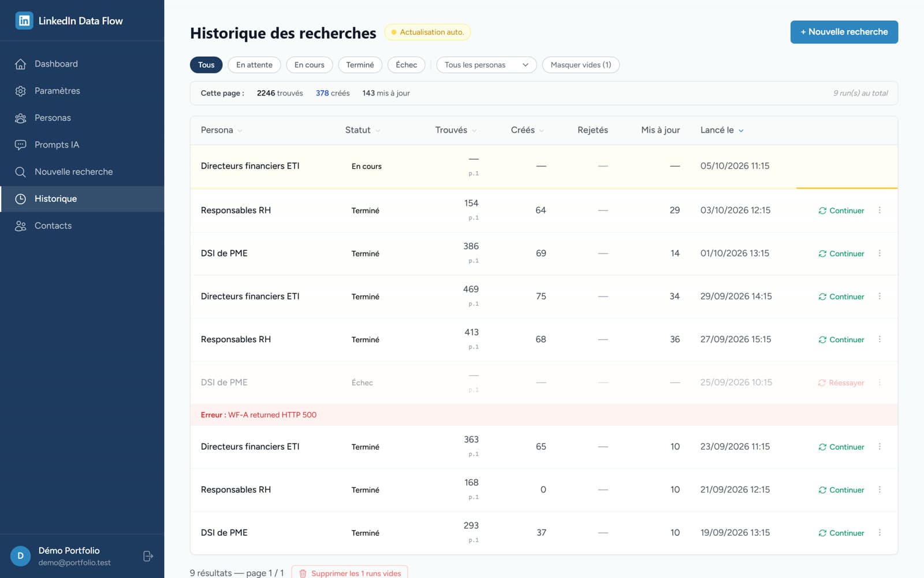Sort the table by Lancé le column
Viewport: 924px width, 578px height.
(x=722, y=130)
